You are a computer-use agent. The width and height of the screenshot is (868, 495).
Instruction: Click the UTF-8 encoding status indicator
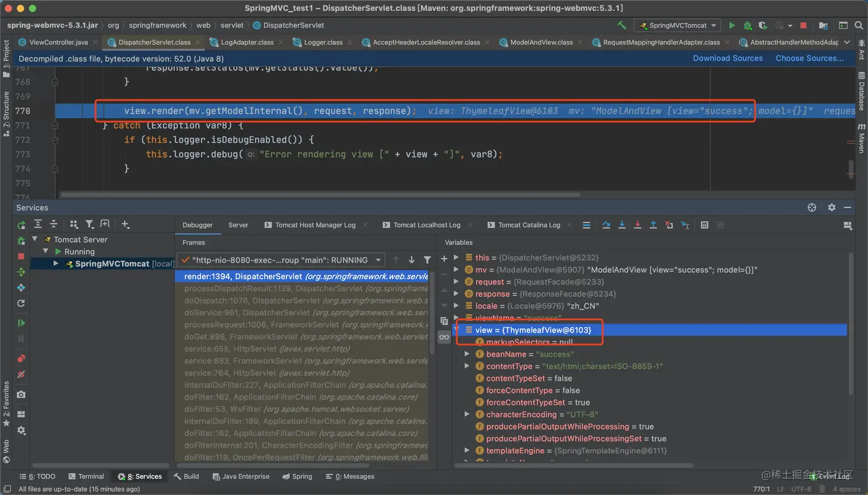(x=801, y=489)
